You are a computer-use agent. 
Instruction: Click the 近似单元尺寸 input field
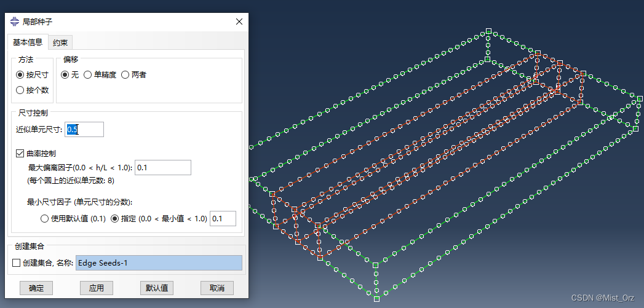[84, 129]
